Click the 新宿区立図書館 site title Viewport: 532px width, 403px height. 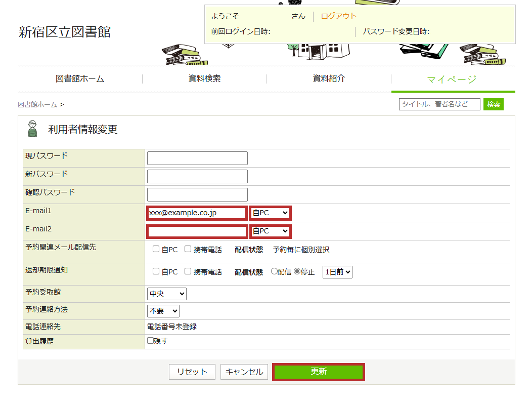tap(65, 32)
